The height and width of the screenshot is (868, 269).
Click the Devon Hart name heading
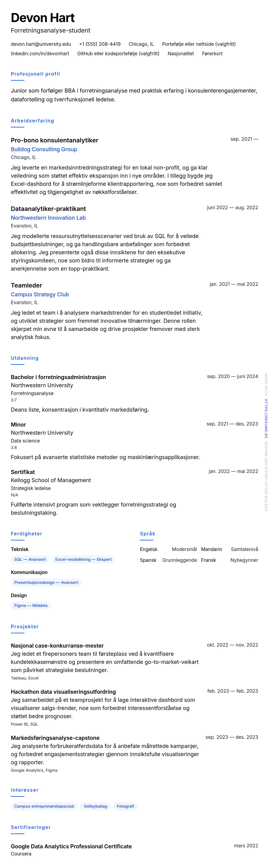click(x=43, y=18)
